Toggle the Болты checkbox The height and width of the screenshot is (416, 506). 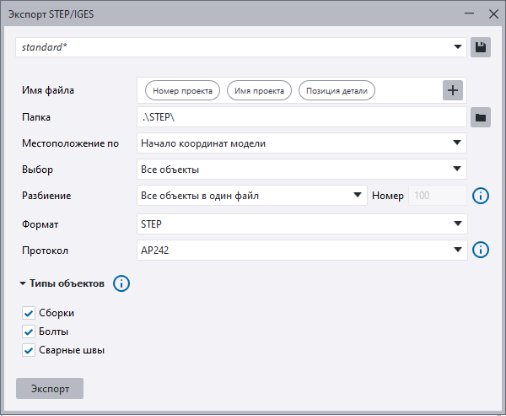pos(29,332)
